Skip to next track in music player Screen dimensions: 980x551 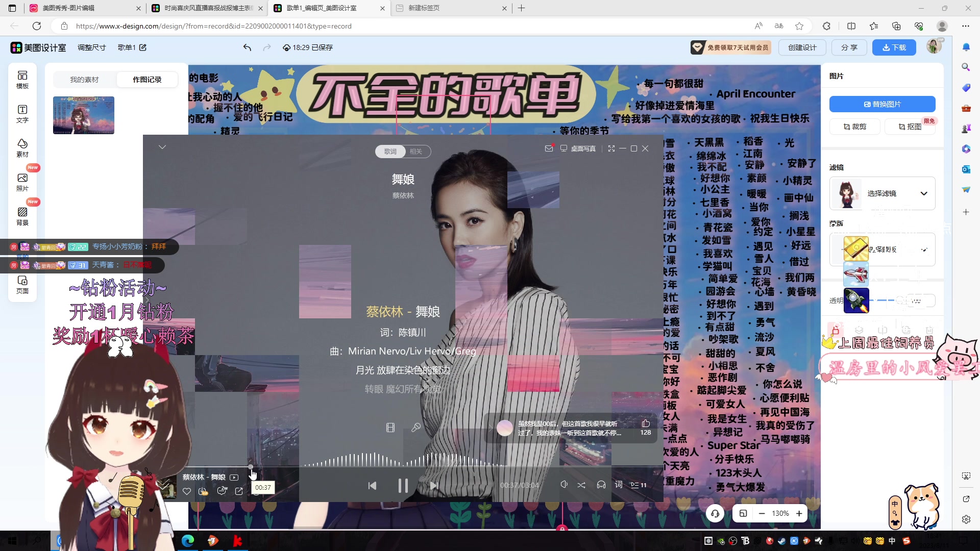coord(434,486)
